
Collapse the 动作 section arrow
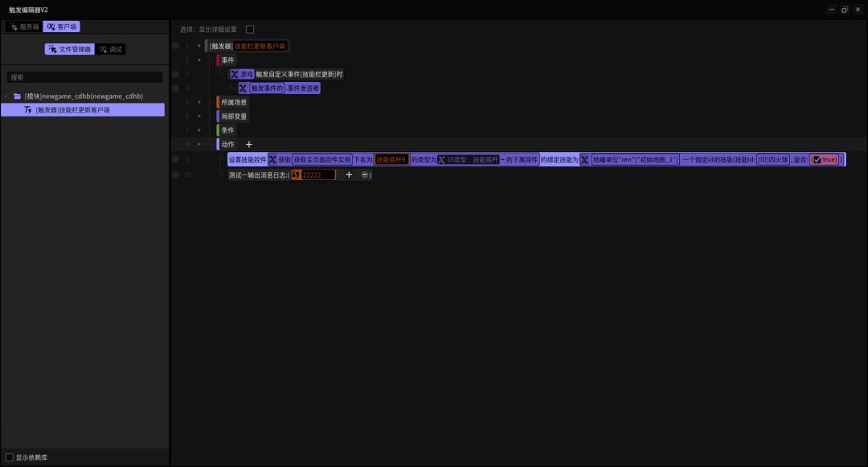coord(199,145)
